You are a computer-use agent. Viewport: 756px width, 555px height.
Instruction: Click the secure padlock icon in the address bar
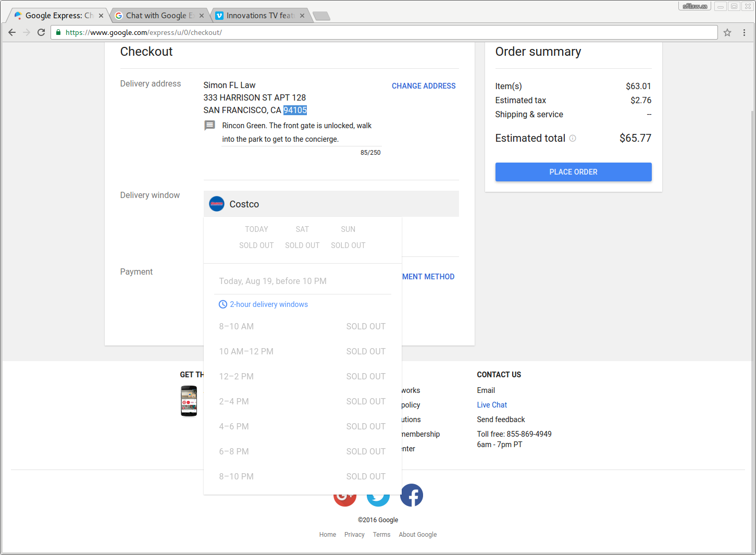tap(58, 32)
